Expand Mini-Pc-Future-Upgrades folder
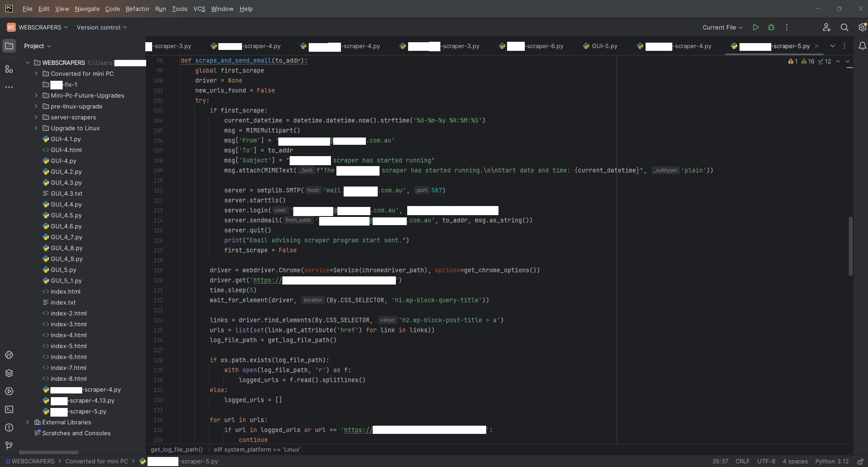 click(36, 95)
